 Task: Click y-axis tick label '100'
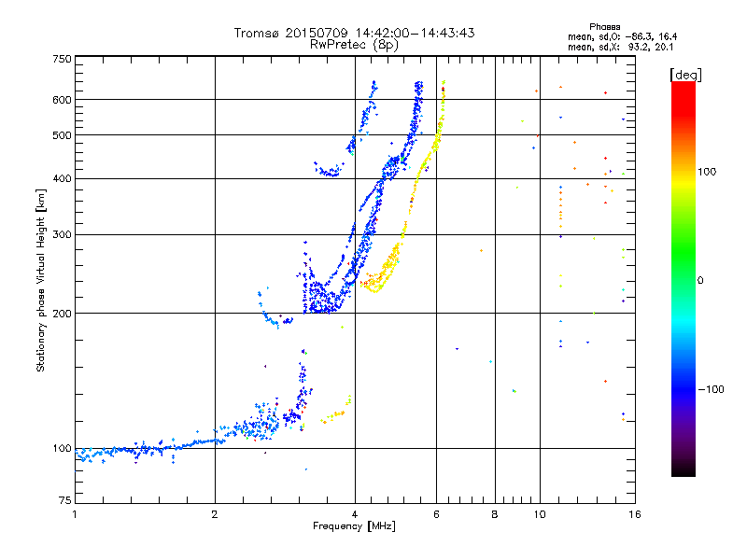pyautogui.click(x=62, y=448)
